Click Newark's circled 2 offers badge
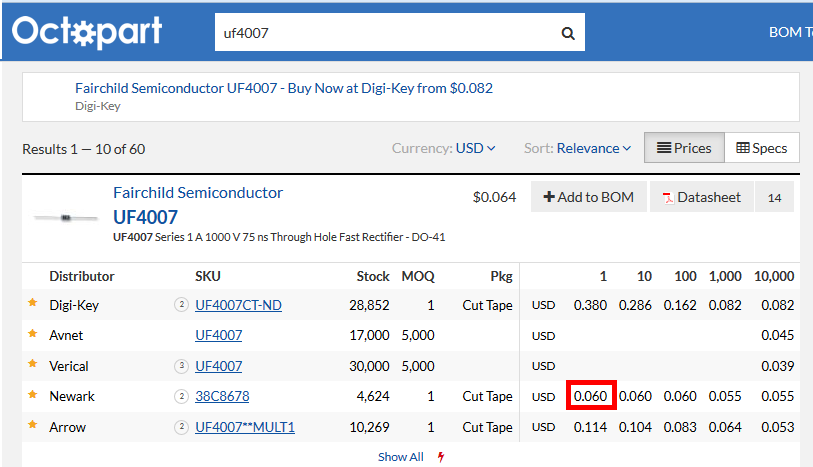The width and height of the screenshot is (813, 467). point(181,397)
